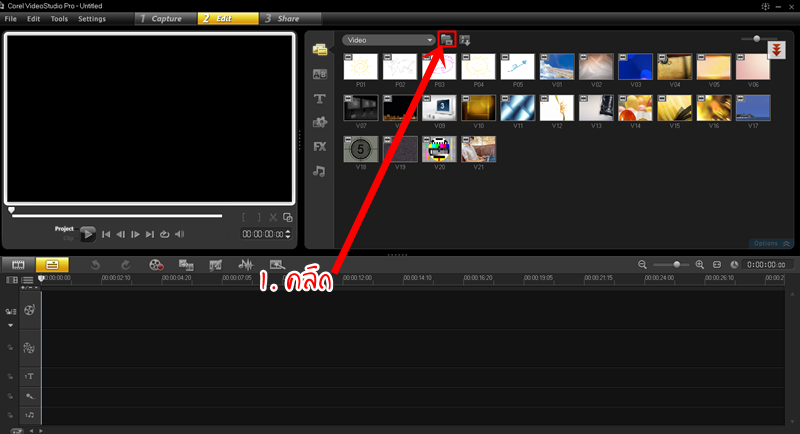Click the Redo arrow
Image resolution: width=800 pixels, height=434 pixels.
[126, 265]
